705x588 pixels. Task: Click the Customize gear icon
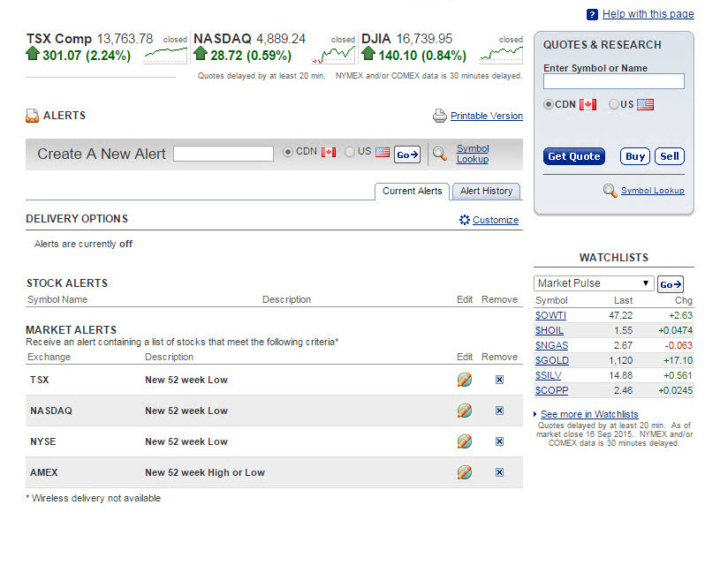[x=465, y=220]
